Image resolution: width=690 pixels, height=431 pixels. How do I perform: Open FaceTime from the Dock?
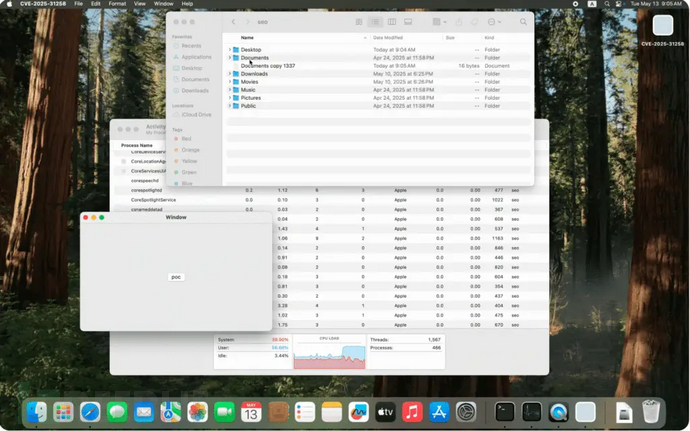[x=224, y=413]
